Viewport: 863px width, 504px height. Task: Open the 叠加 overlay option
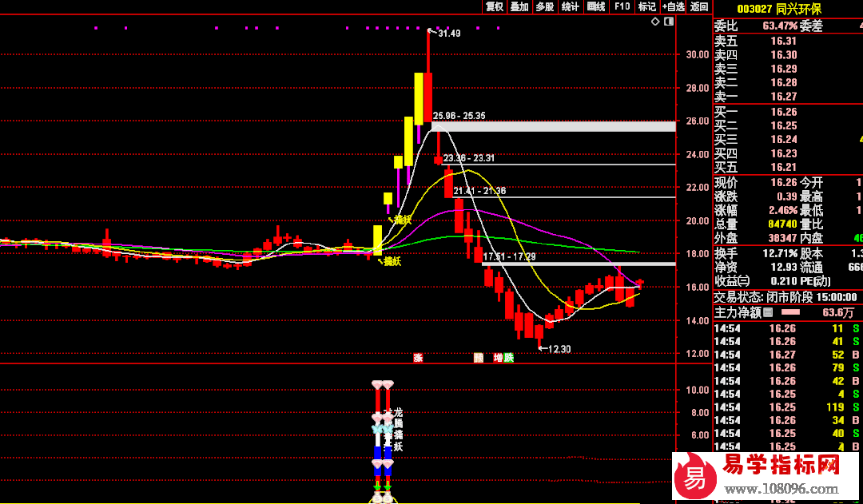(519, 6)
